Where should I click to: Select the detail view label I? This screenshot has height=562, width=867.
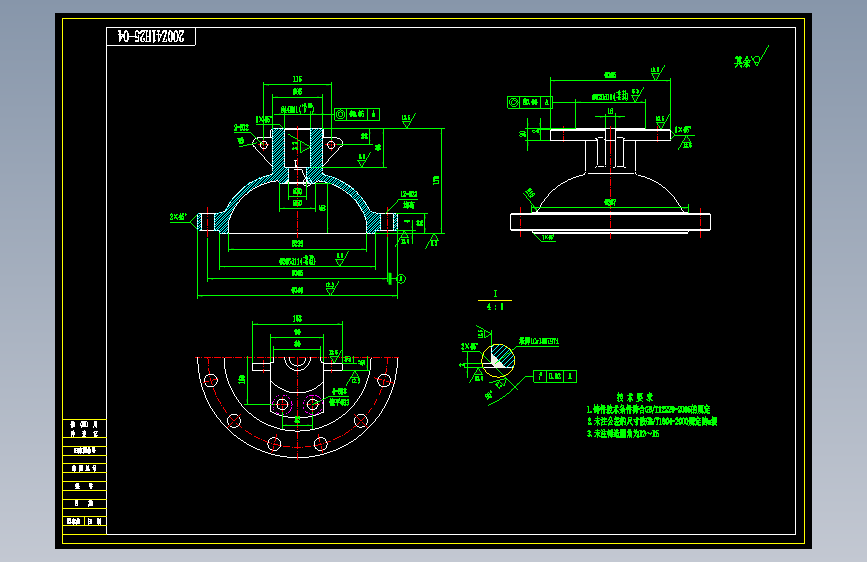point(495,294)
